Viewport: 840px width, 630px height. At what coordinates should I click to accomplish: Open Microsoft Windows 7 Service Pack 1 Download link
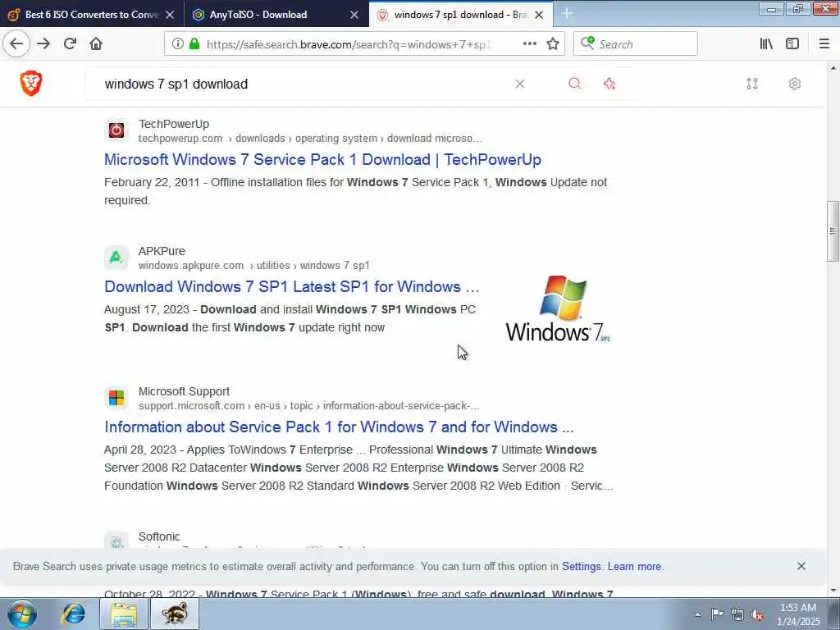click(x=322, y=160)
